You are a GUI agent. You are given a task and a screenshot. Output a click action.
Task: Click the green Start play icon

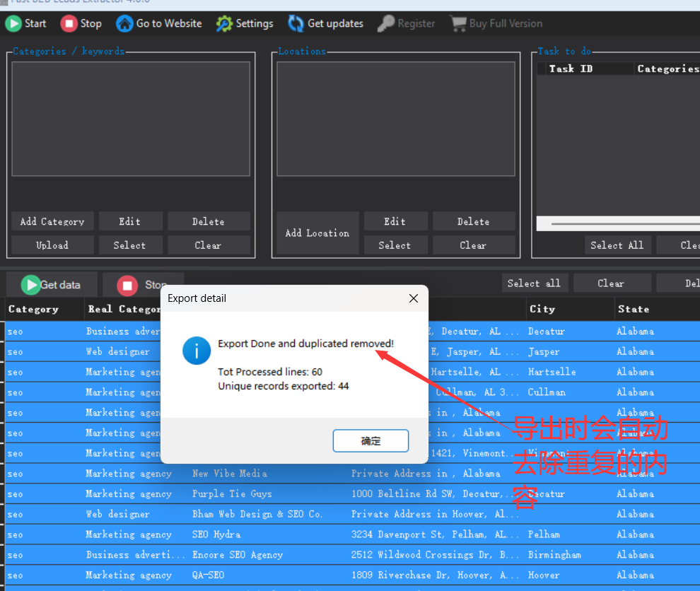pos(13,23)
